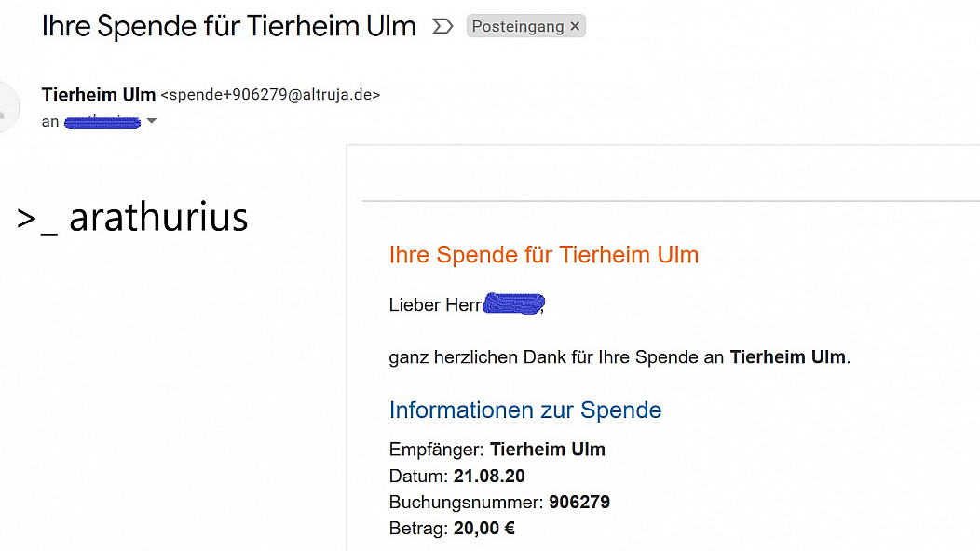The image size is (980, 551).
Task: Click the Buchungsnummer value 906279
Action: (579, 503)
